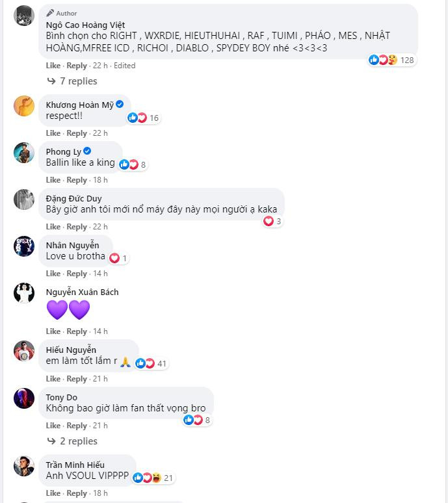Click Nhân Nguyễn's profile picture

[x=24, y=246]
